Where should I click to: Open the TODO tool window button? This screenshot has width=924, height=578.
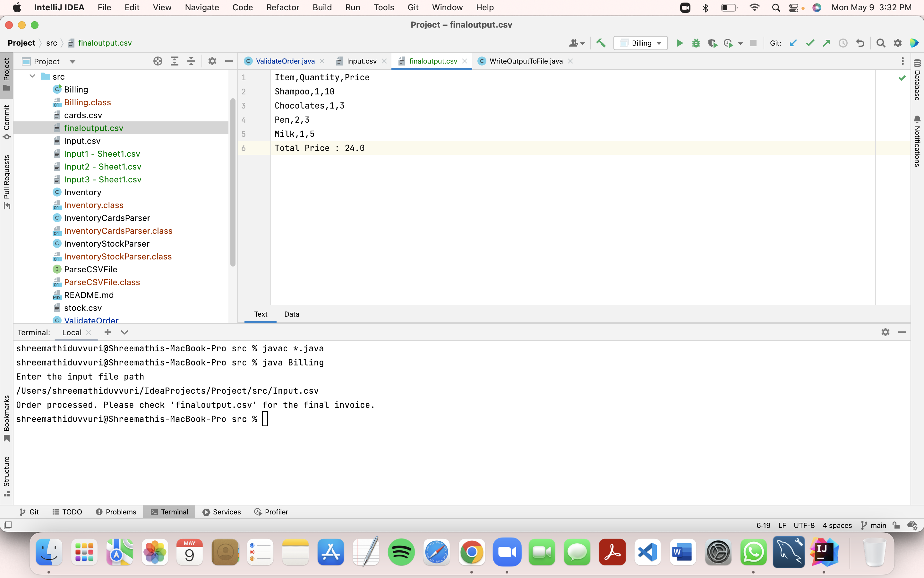click(x=67, y=512)
